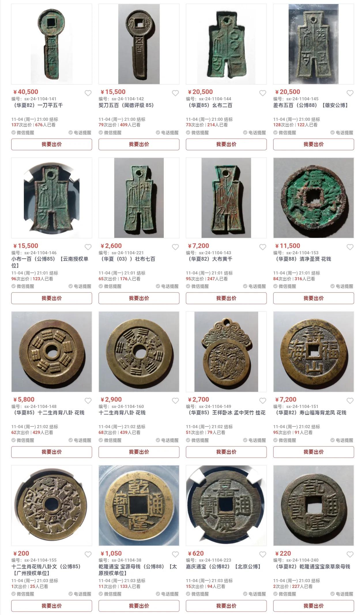364x615 pixels.
Task: Toggle 微信提醒 for 大布黄千 lot
Action: click(x=197, y=286)
